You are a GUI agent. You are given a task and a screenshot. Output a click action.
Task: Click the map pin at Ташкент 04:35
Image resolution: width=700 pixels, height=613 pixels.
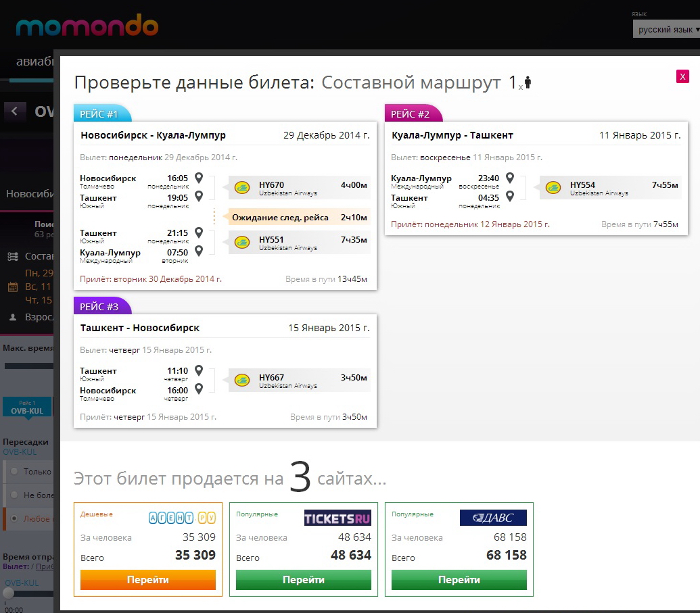[510, 196]
